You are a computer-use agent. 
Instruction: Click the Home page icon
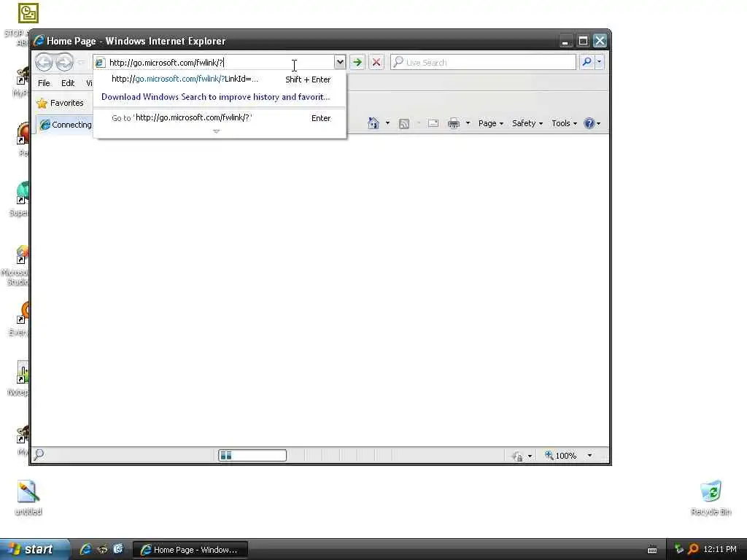click(373, 123)
